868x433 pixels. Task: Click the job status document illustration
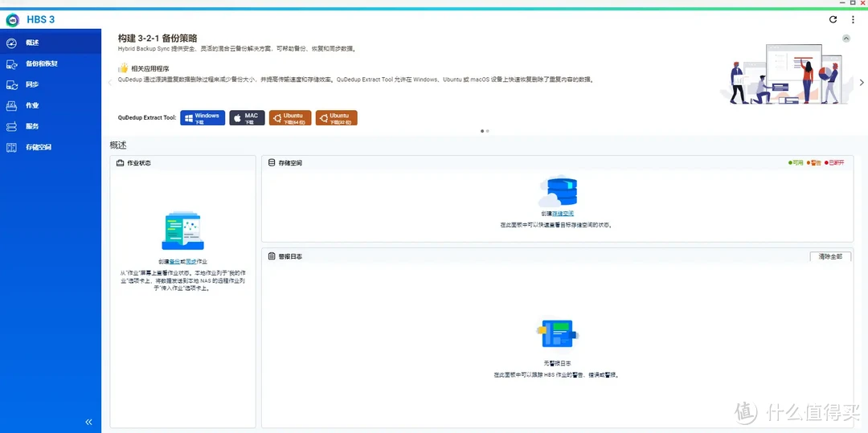pyautogui.click(x=182, y=231)
